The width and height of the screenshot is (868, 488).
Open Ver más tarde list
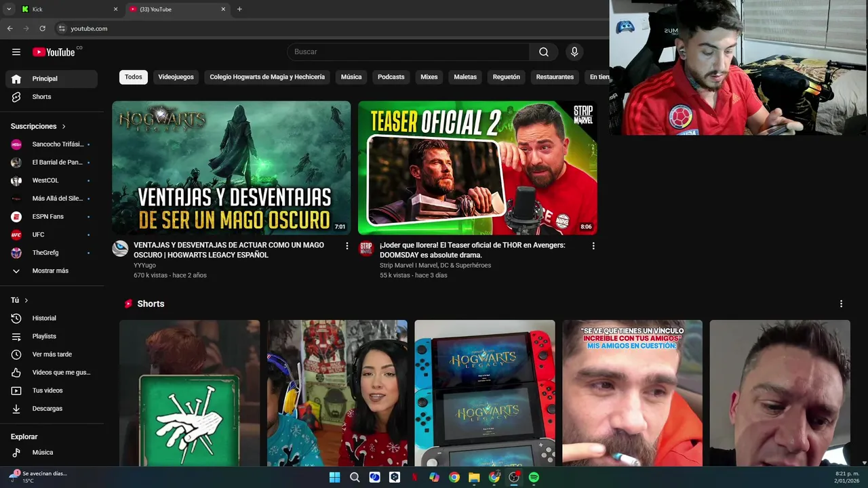click(x=52, y=354)
